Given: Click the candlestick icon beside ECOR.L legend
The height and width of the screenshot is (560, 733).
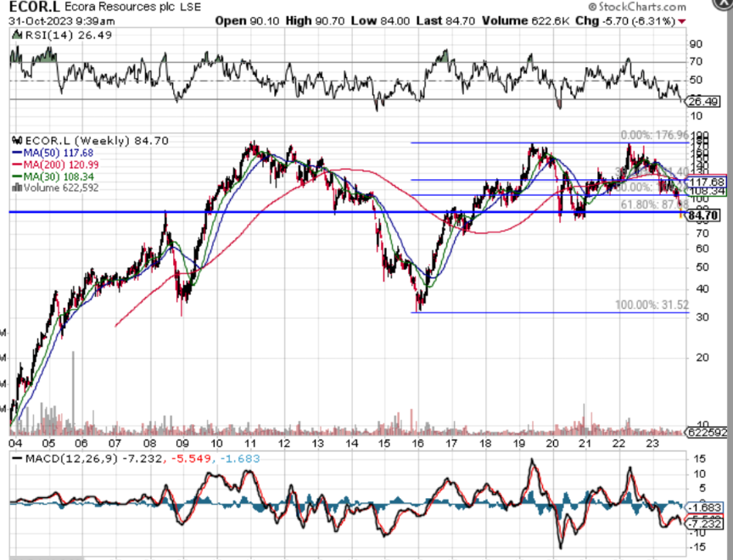Looking at the screenshot, I should 17,141.
